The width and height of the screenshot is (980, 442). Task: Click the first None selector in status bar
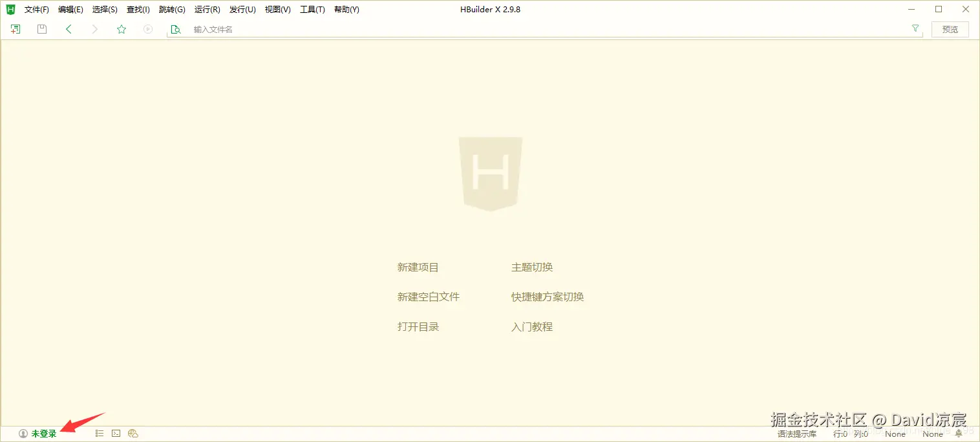click(x=895, y=434)
